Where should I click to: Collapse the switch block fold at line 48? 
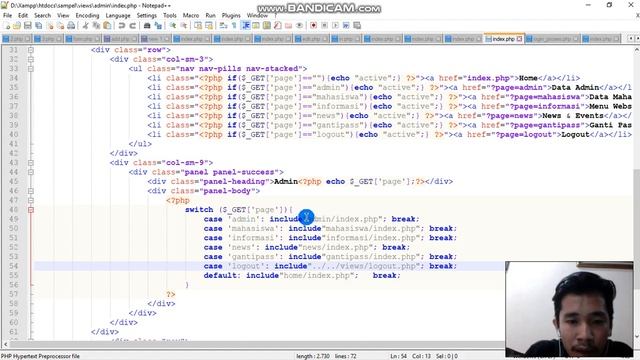pyautogui.click(x=31, y=210)
